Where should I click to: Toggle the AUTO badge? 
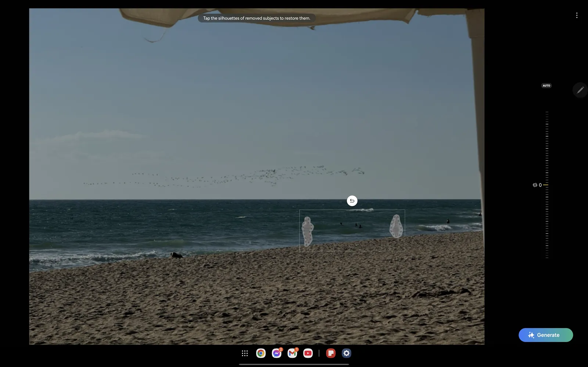coord(546,86)
